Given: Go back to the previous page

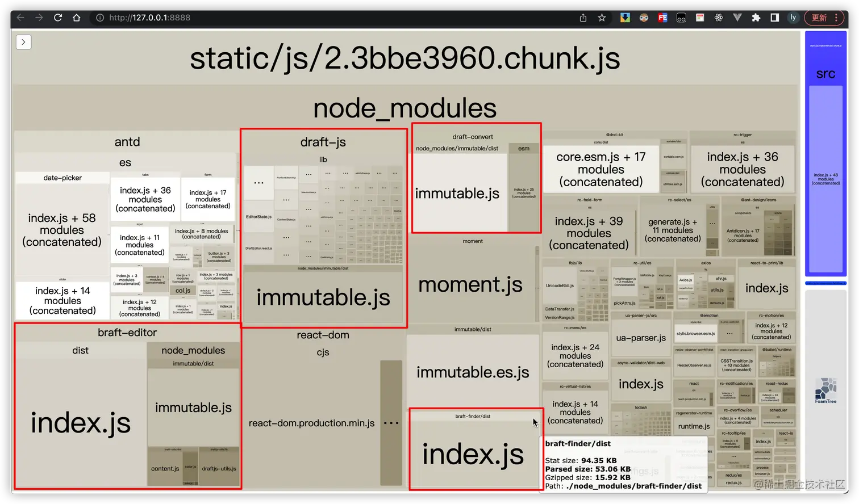Looking at the screenshot, I should (20, 18).
